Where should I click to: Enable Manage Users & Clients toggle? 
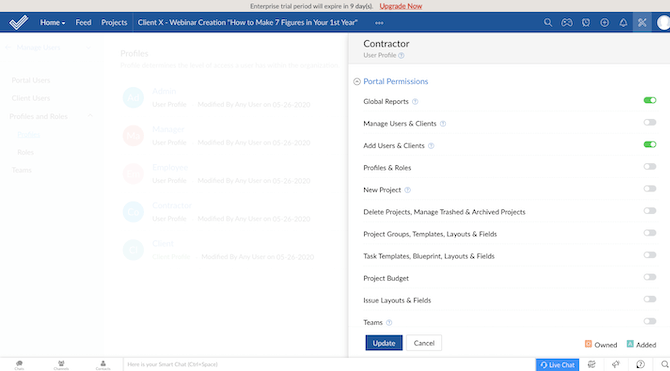coord(650,123)
